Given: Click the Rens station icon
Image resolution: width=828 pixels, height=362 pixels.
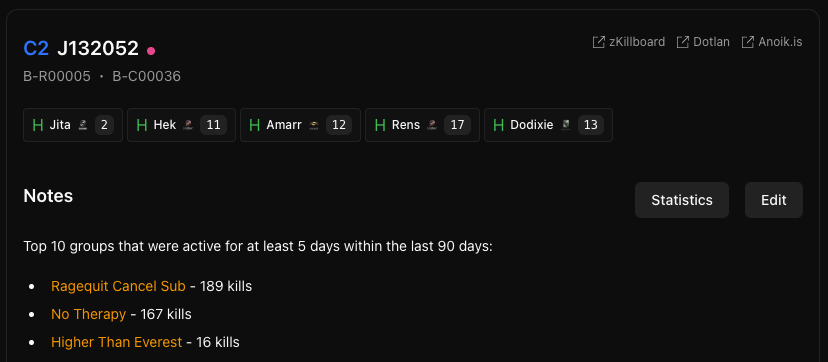Looking at the screenshot, I should [x=431, y=125].
